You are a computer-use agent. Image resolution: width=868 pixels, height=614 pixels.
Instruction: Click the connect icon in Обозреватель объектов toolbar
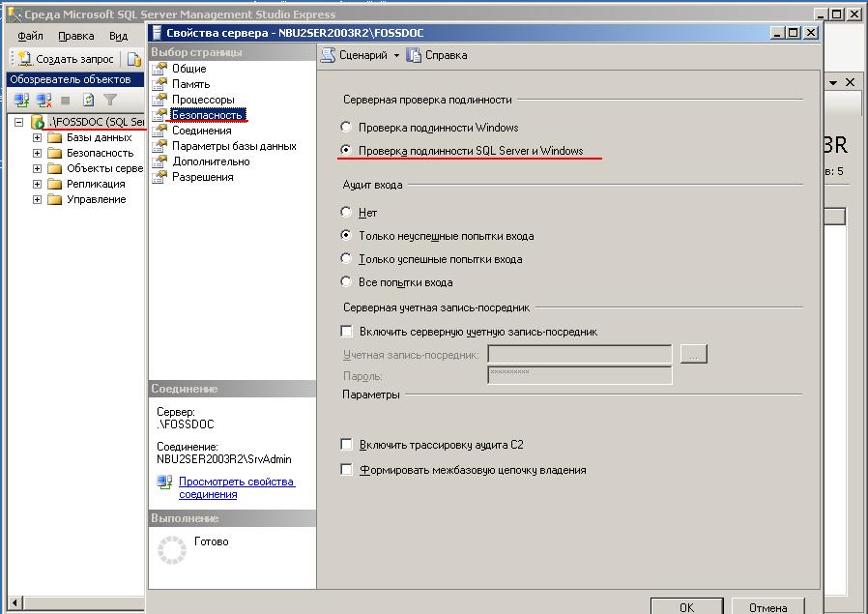(21, 101)
